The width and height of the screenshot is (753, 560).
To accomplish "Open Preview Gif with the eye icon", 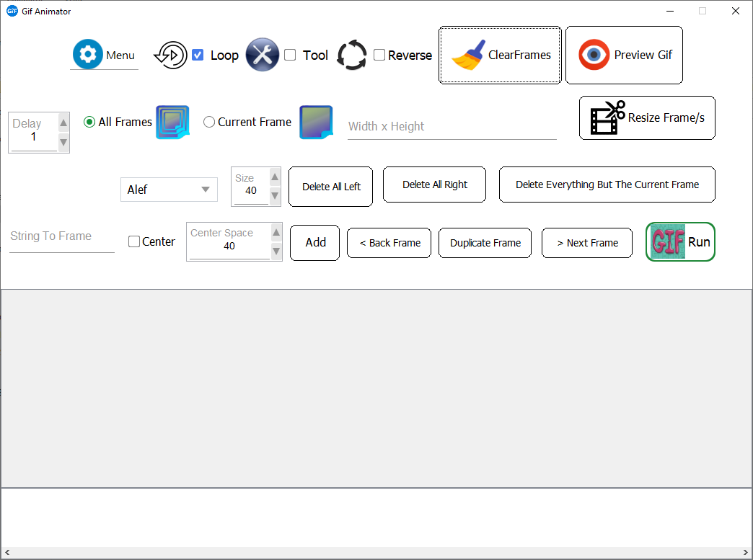I will (x=624, y=55).
